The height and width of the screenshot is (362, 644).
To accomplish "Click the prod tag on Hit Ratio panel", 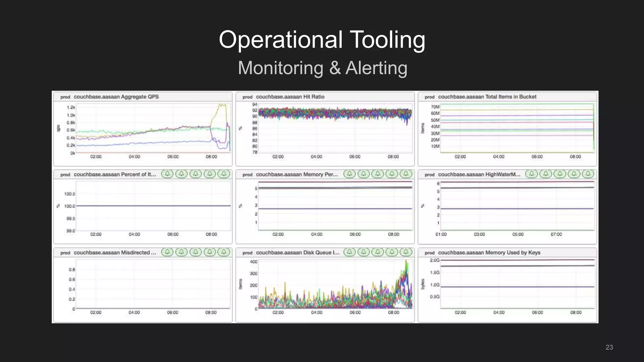I will pyautogui.click(x=247, y=97).
